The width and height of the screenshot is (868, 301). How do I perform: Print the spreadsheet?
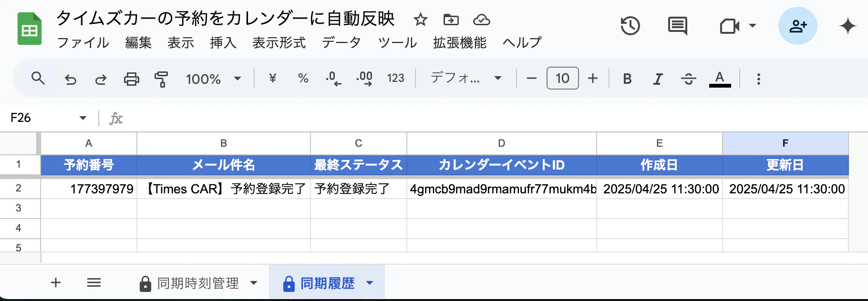pos(131,79)
